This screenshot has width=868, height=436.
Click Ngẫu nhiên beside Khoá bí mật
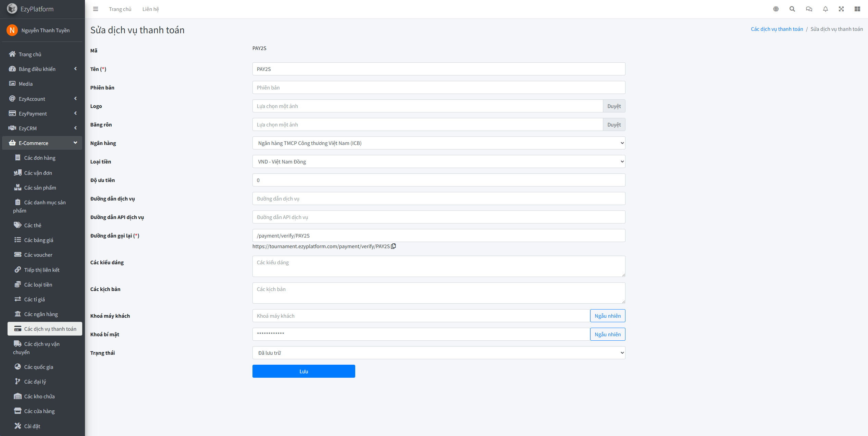pyautogui.click(x=607, y=334)
